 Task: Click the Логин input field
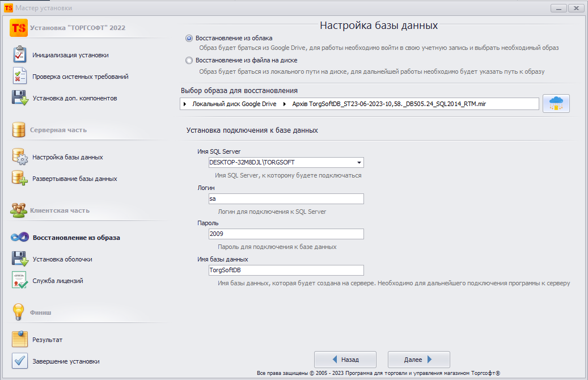(286, 199)
